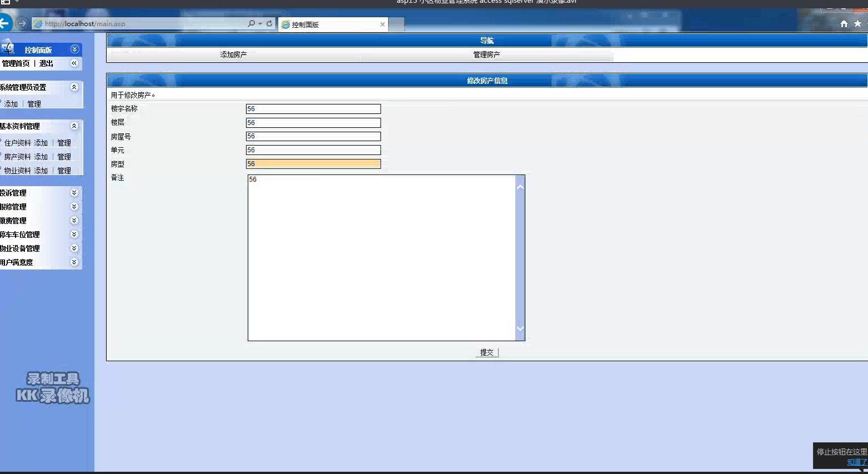Click the browser forward arrow button

pos(22,23)
